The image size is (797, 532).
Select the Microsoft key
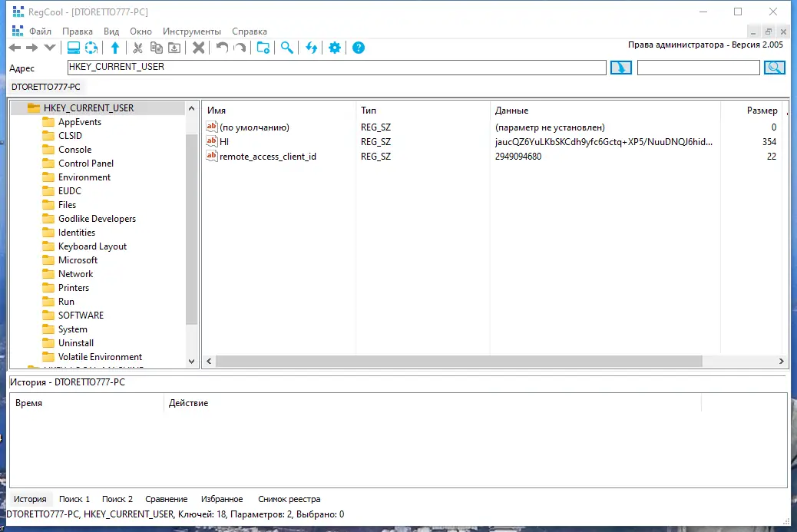78,259
